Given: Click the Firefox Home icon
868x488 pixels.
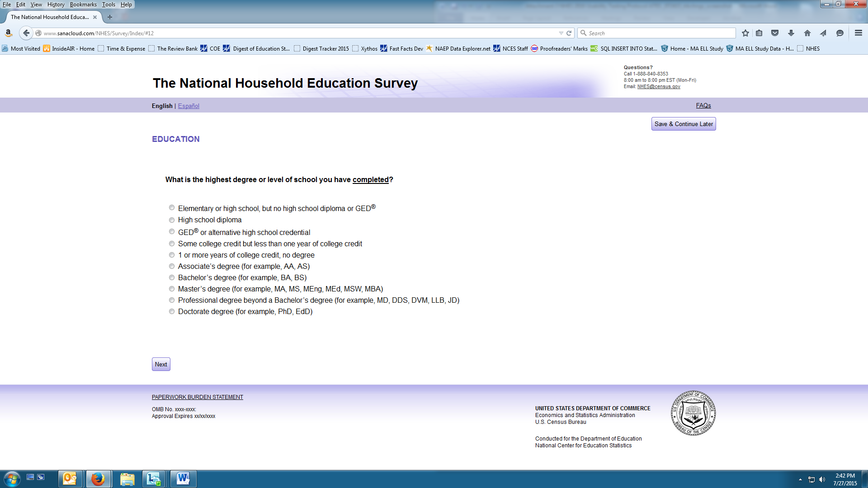Looking at the screenshot, I should point(807,33).
